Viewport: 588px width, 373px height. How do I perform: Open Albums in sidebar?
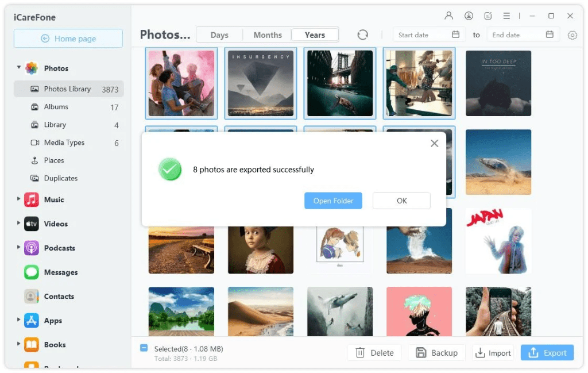click(69, 107)
